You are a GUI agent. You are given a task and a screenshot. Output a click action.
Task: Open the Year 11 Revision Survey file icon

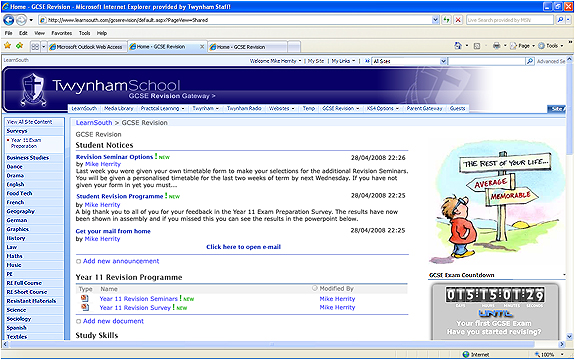pyautogui.click(x=85, y=307)
